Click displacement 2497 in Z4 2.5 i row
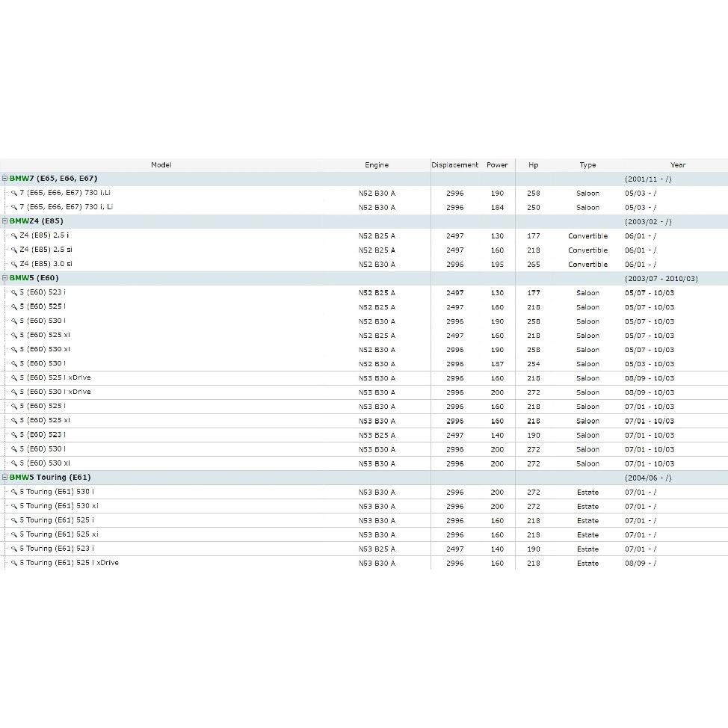The image size is (728, 728). pos(454,236)
